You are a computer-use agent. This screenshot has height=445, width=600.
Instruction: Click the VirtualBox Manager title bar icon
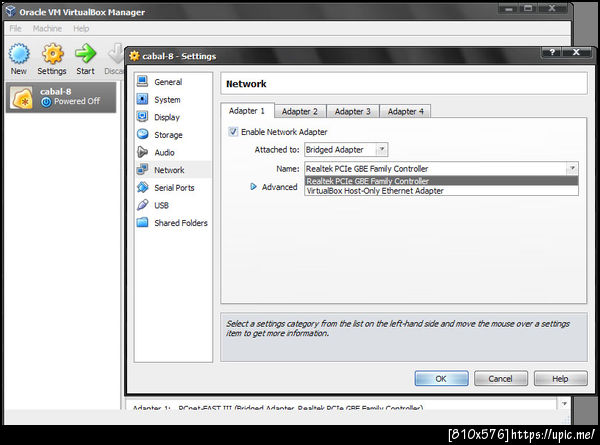[x=11, y=11]
